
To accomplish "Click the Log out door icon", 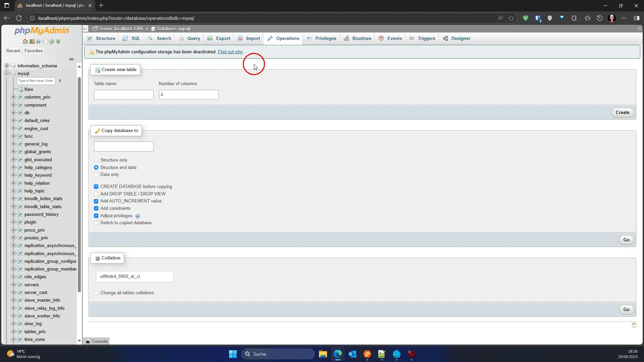I will click(x=32, y=42).
